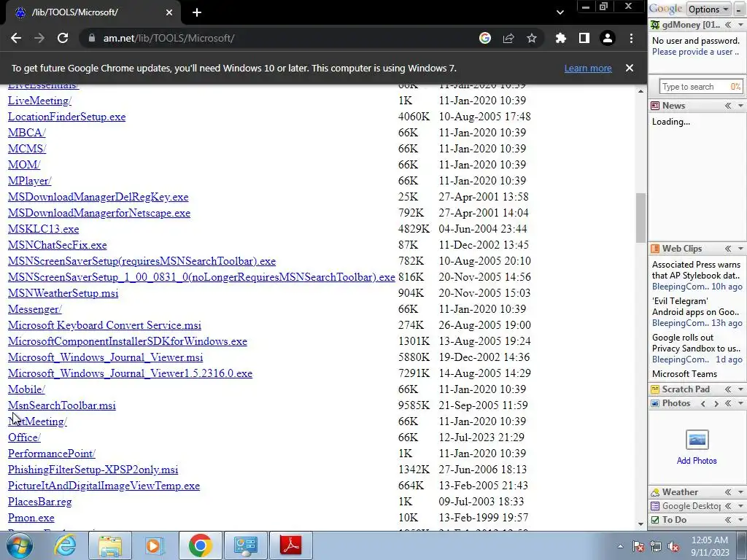747x560 pixels.
Task: Expand the Google Desktop gadget
Action: point(728,506)
